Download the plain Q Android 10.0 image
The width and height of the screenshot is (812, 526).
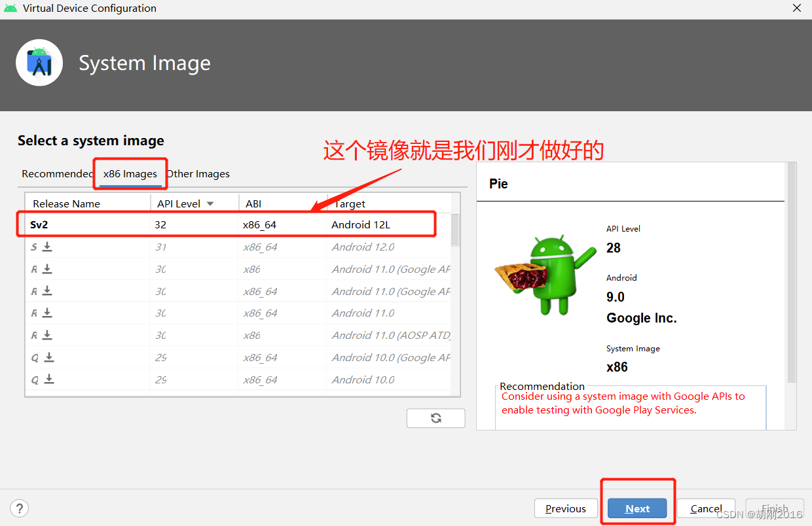pyautogui.click(x=48, y=379)
